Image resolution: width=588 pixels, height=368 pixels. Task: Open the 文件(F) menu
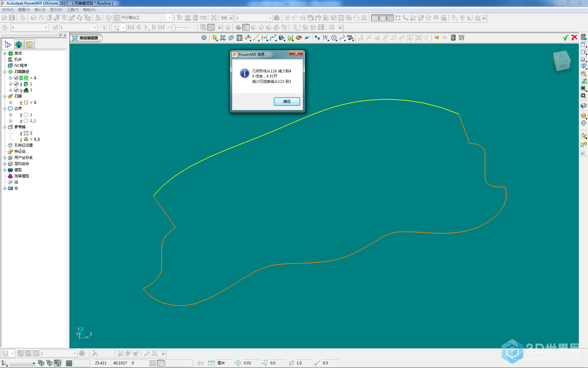tap(8, 10)
